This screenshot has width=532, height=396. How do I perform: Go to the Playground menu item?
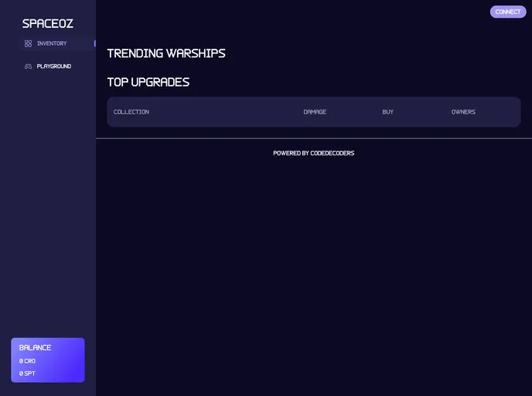point(54,67)
